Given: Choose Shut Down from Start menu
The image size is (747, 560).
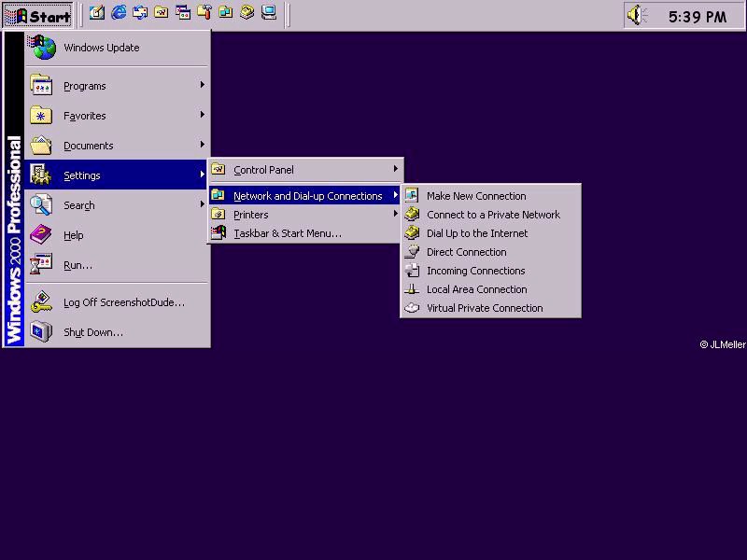Looking at the screenshot, I should click(x=118, y=332).
